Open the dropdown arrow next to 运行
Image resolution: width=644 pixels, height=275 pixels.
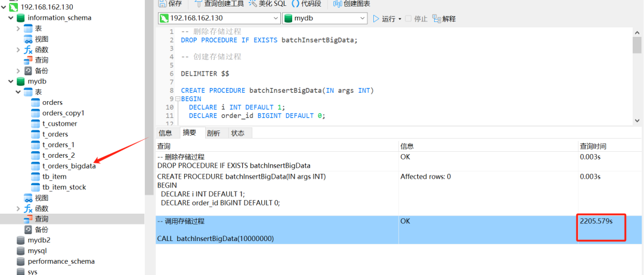(400, 19)
